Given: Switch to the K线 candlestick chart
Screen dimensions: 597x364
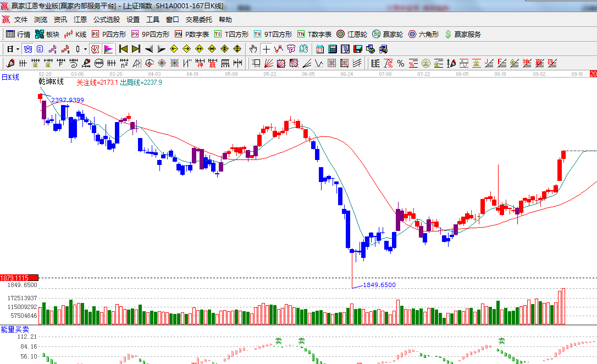Looking at the screenshot, I should pos(75,34).
